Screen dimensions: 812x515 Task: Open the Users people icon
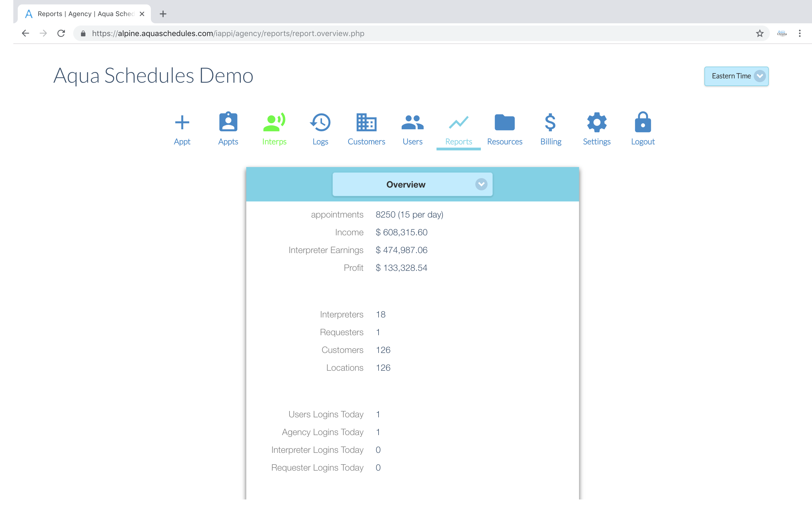[x=412, y=122]
